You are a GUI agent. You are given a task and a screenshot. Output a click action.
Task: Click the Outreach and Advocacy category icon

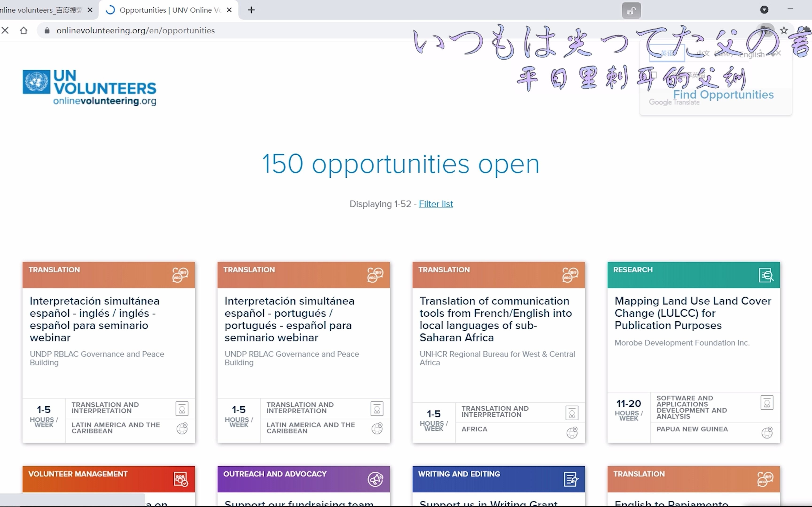(x=375, y=479)
